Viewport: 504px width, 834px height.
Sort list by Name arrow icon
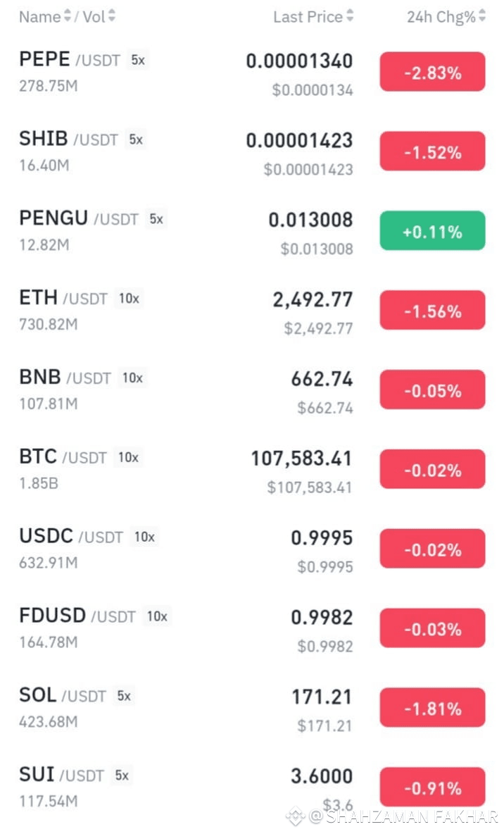pyautogui.click(x=68, y=16)
